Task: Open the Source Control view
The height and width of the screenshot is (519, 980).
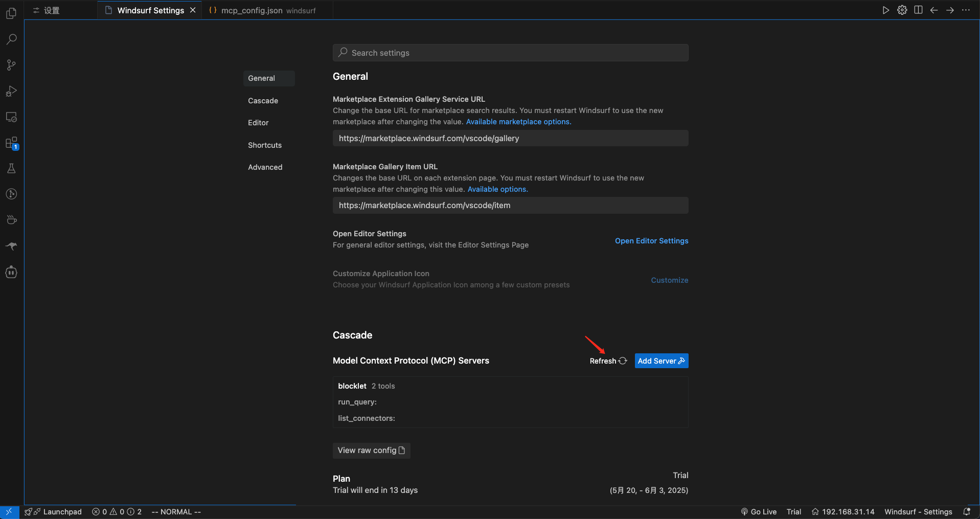Action: point(11,65)
